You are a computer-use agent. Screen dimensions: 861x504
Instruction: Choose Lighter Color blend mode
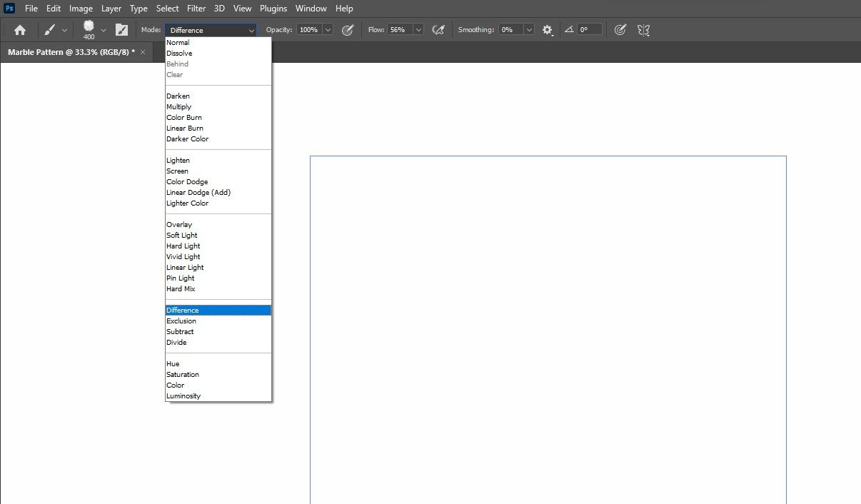[218, 203]
